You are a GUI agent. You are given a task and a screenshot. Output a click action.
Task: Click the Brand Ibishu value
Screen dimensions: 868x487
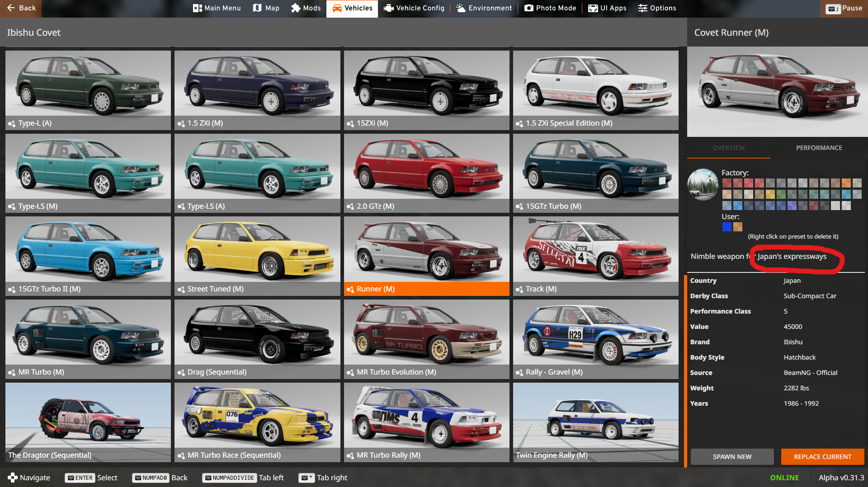pos(793,342)
